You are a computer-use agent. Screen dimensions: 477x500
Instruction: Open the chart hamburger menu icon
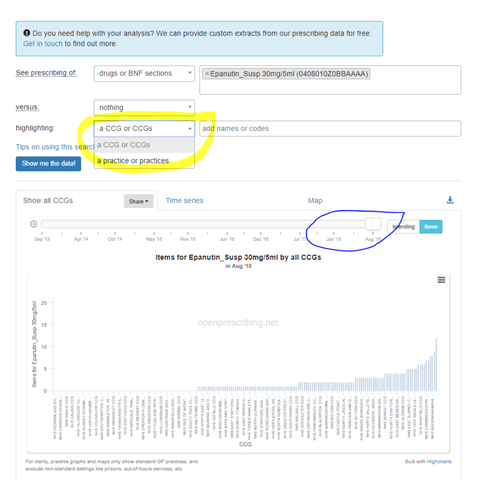point(441,280)
